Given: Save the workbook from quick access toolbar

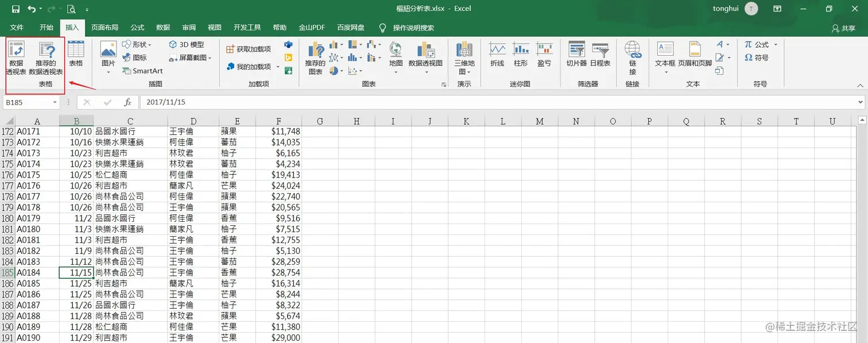Looking at the screenshot, I should click(15, 9).
